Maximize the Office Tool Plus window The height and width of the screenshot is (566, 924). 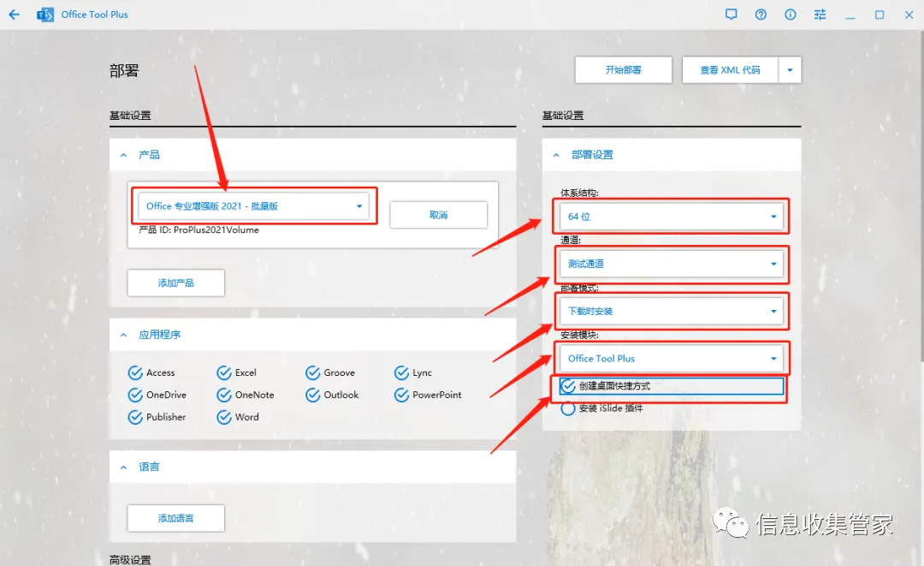click(880, 15)
